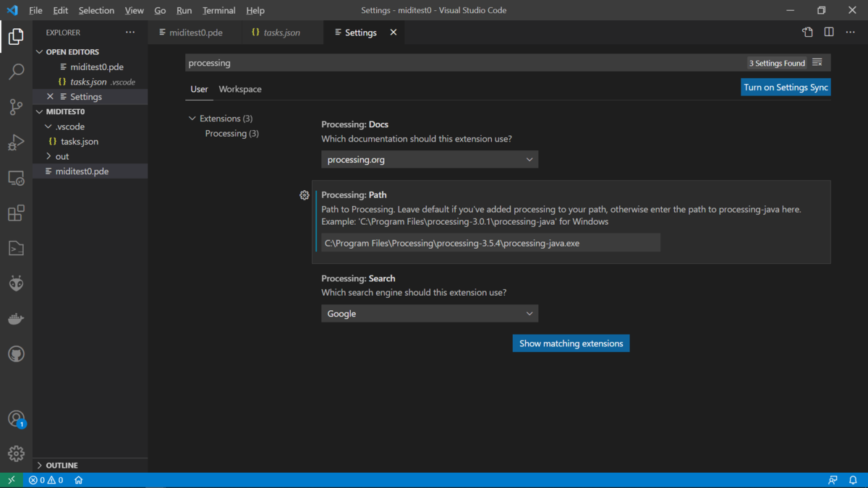Screen dimensions: 868x488
Task: Open the Terminal menu
Action: (218, 11)
